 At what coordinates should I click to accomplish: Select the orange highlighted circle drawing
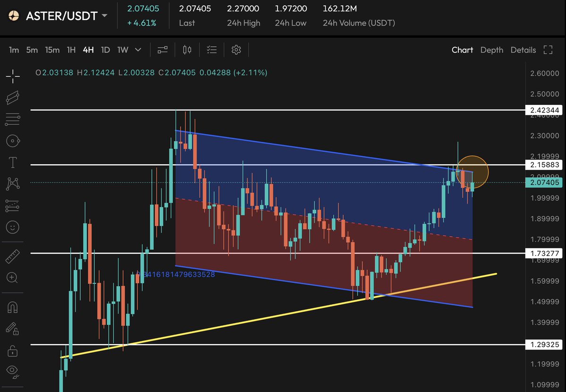pyautogui.click(x=472, y=172)
